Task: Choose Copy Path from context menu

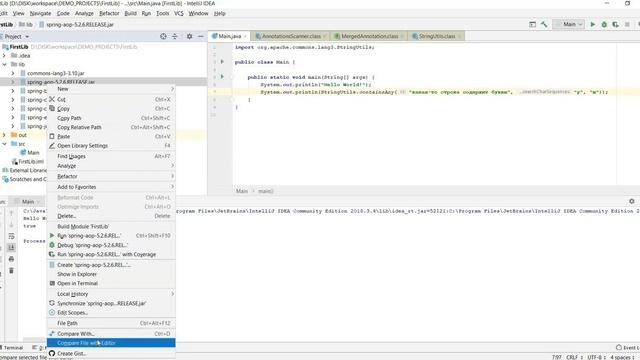Action: click(x=111, y=118)
